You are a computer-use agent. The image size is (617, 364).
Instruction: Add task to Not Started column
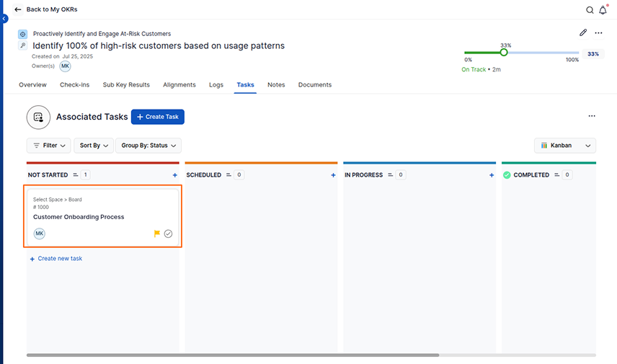pos(174,175)
